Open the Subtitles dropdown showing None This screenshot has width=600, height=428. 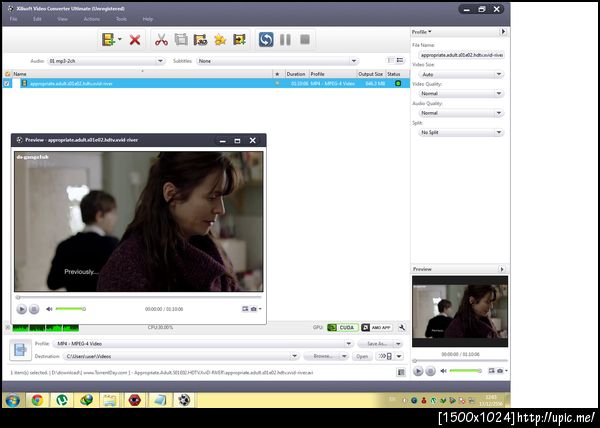pyautogui.click(x=277, y=61)
